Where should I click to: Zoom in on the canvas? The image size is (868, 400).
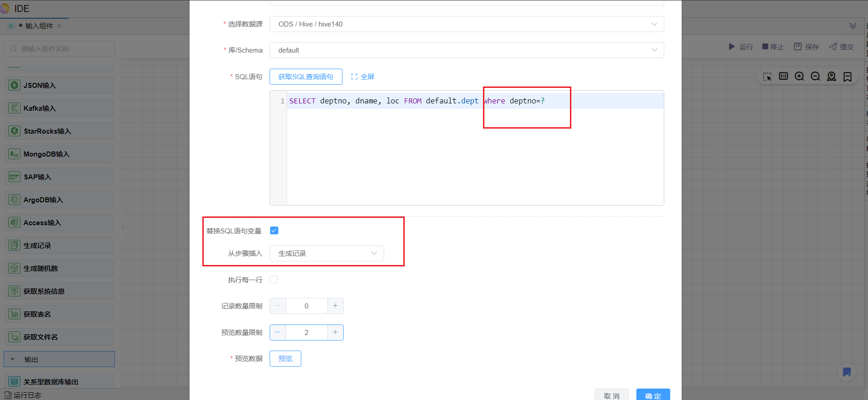pyautogui.click(x=799, y=76)
